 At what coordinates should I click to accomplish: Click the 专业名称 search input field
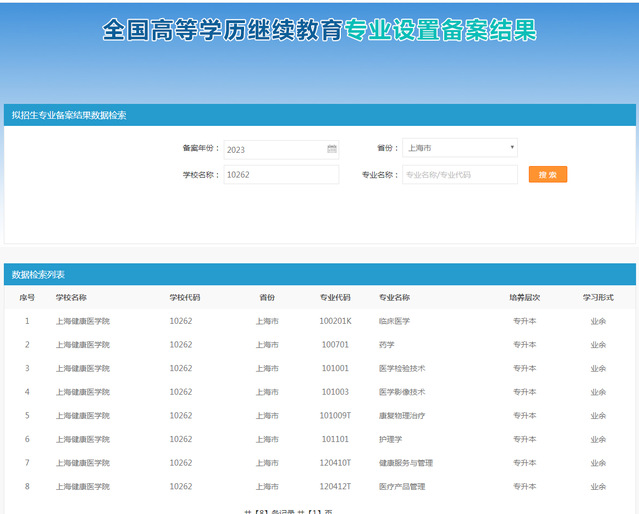tap(459, 174)
